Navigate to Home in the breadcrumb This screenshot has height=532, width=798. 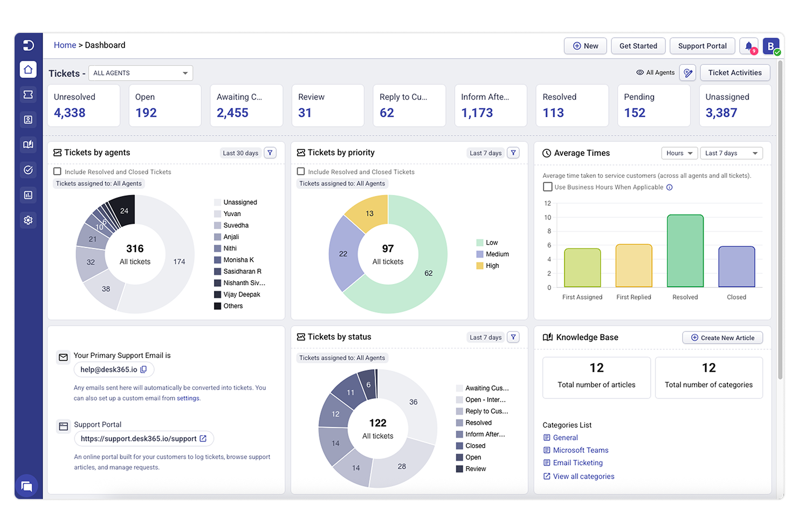[x=65, y=45]
